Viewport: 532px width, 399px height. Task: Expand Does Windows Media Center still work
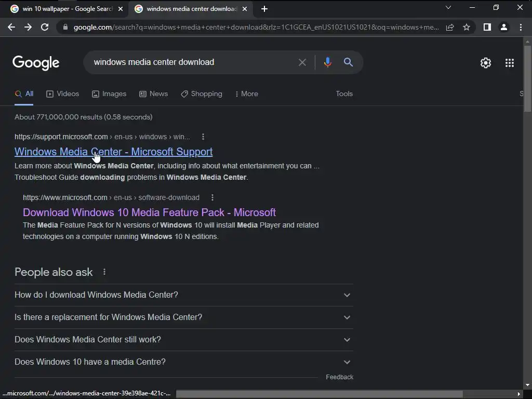(x=184, y=340)
